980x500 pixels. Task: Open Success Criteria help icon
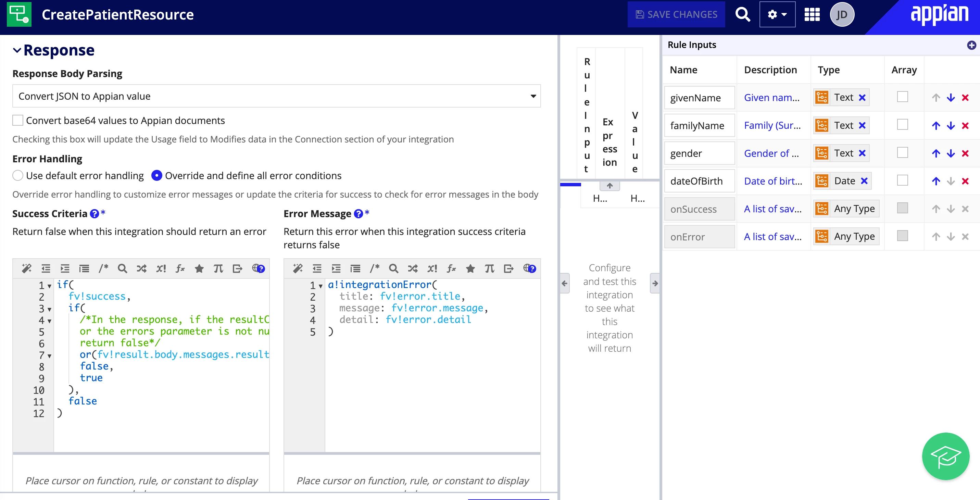click(94, 214)
